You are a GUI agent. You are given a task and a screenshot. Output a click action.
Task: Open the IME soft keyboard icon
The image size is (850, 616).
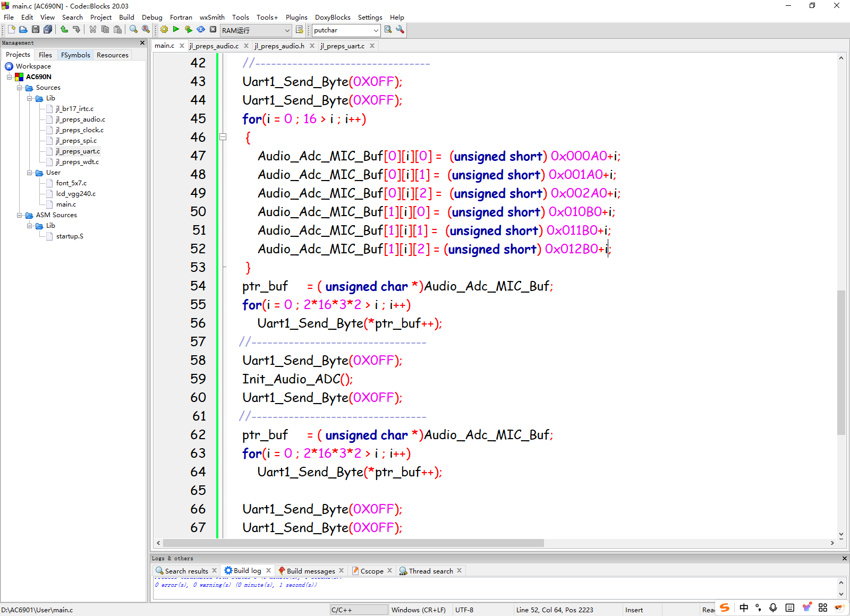pyautogui.click(x=790, y=608)
